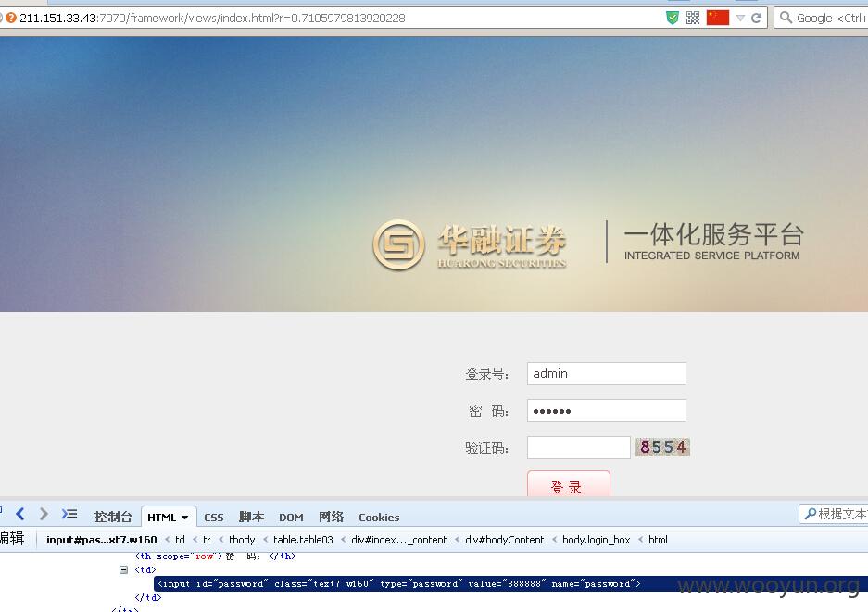
Task: Open the HTML tab dropdown arrow
Action: tap(185, 518)
